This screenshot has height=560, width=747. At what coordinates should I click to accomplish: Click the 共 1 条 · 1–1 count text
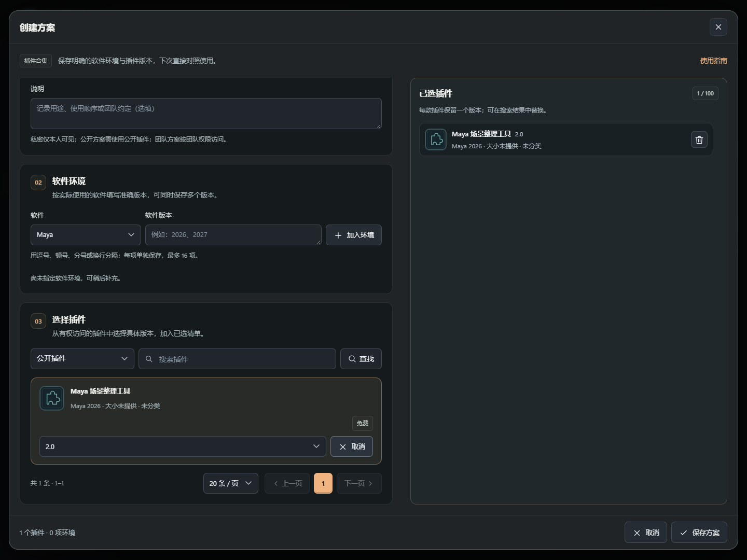click(x=47, y=483)
